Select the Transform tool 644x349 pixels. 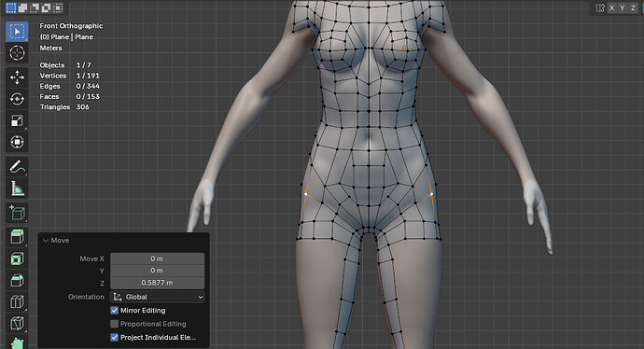pyautogui.click(x=17, y=142)
